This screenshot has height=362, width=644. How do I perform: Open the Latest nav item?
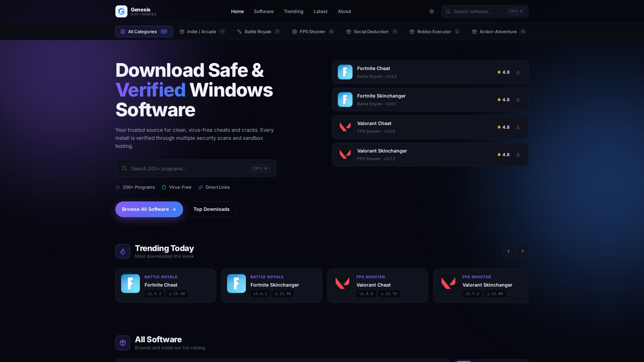coord(321,11)
